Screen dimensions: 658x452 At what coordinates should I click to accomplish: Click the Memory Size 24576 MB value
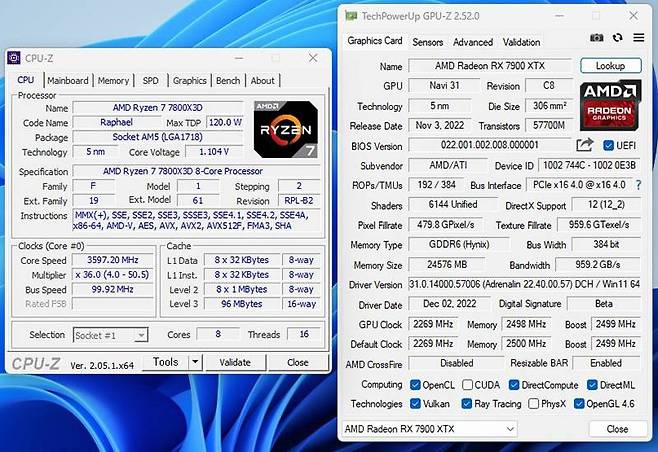(x=447, y=264)
